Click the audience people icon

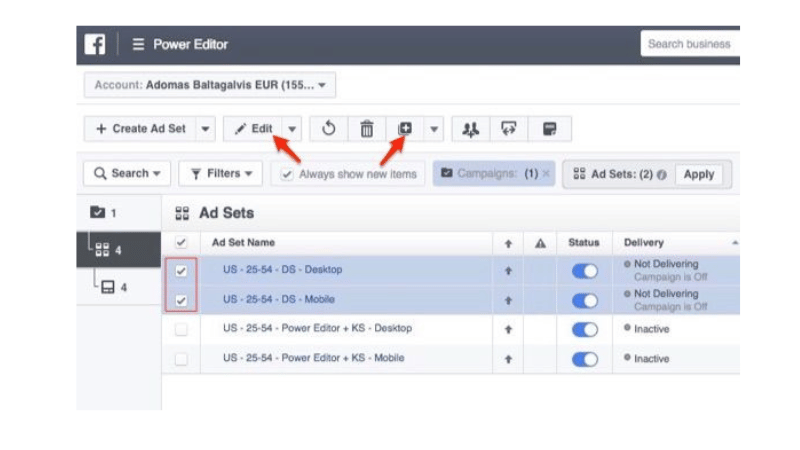click(x=471, y=129)
